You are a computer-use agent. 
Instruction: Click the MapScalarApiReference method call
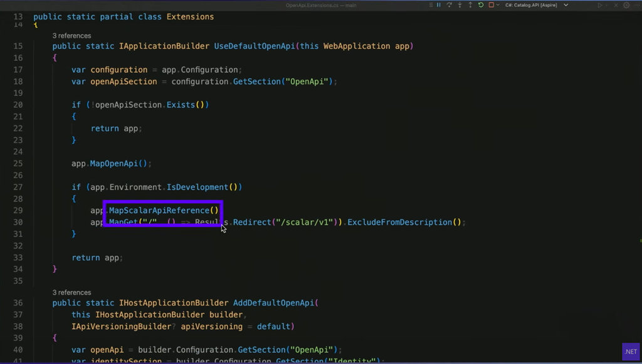159,211
